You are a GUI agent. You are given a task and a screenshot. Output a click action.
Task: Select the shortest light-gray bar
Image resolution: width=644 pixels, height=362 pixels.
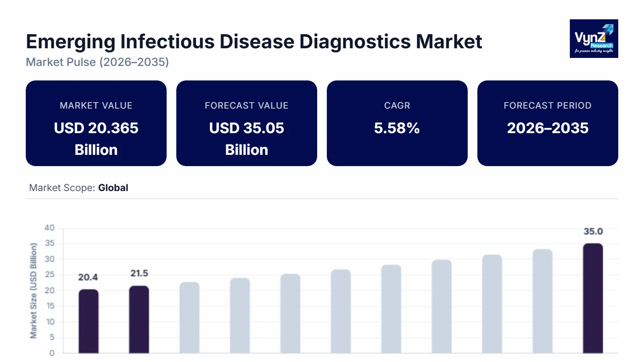190,317
